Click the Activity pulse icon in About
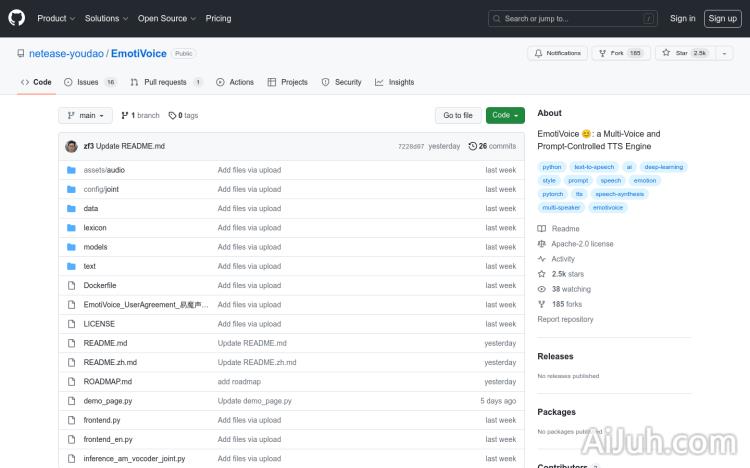Screen dimensions: 750x468 pos(542,259)
